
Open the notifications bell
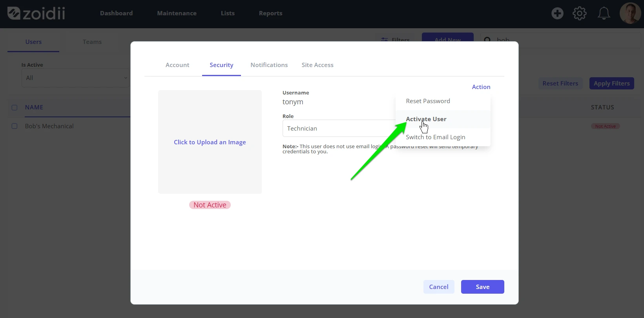click(x=604, y=13)
